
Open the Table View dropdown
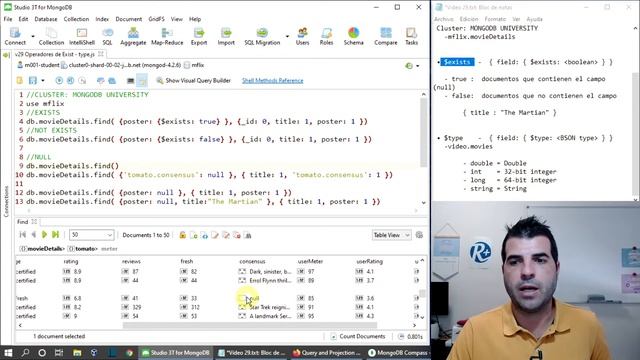[x=391, y=235]
